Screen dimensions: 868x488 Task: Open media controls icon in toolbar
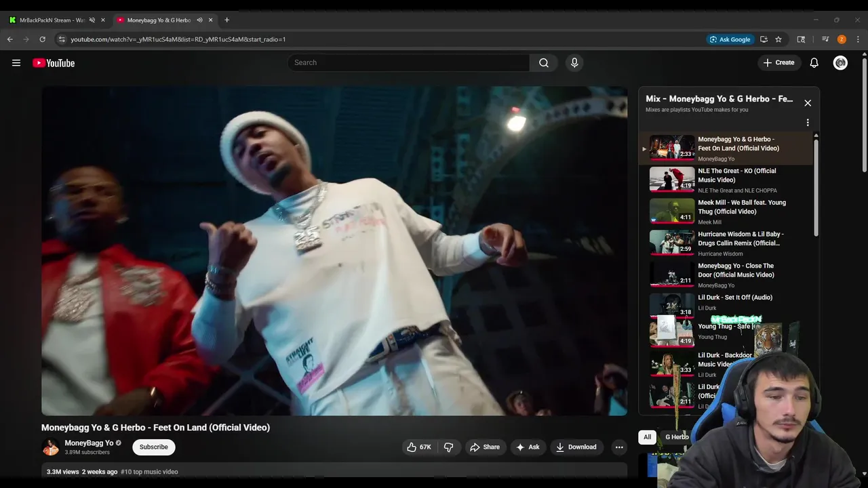click(825, 39)
